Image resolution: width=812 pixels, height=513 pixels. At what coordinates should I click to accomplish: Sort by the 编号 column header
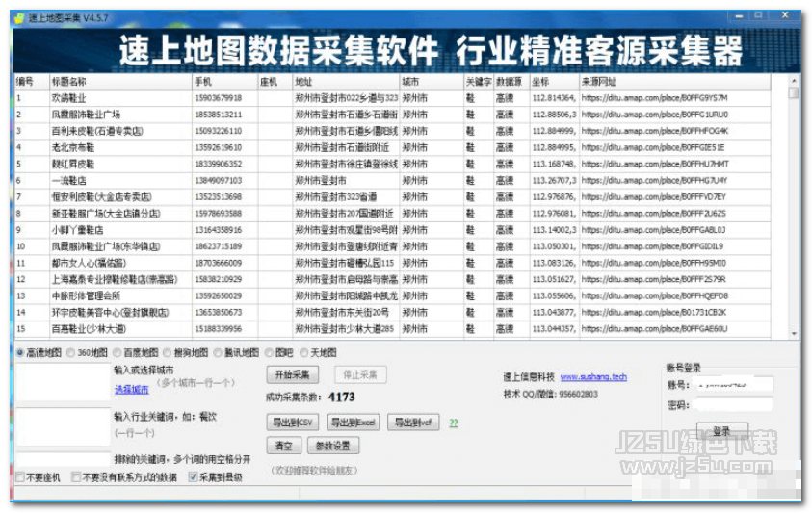(31, 81)
